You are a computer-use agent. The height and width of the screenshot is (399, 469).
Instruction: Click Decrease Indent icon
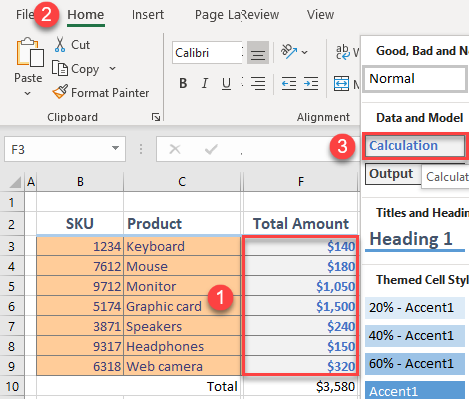pyautogui.click(x=289, y=83)
